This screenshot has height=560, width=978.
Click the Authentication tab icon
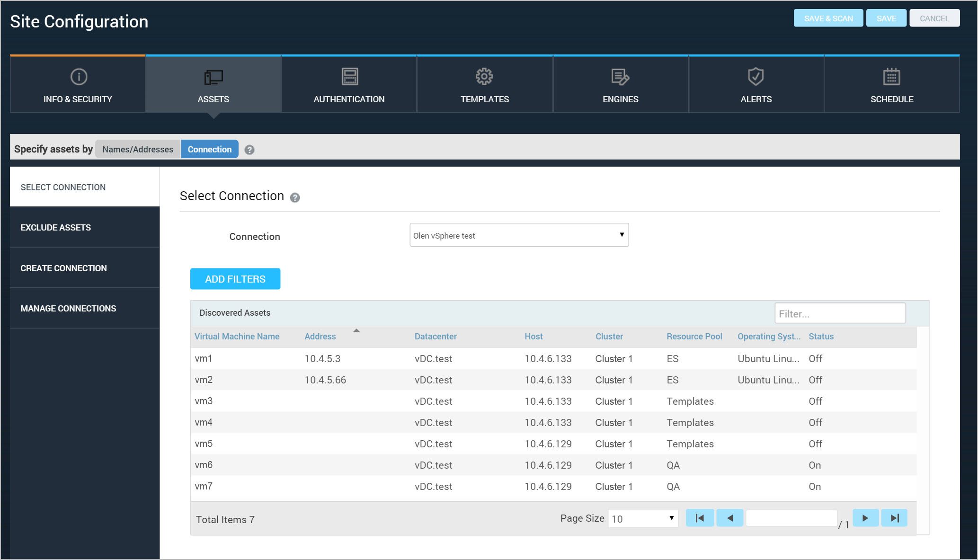click(x=349, y=77)
